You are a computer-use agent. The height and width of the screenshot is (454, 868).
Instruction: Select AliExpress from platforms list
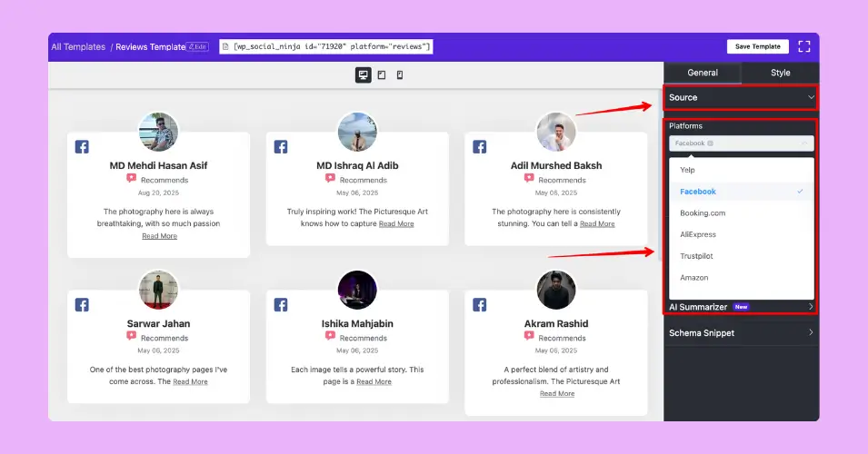pos(742,234)
